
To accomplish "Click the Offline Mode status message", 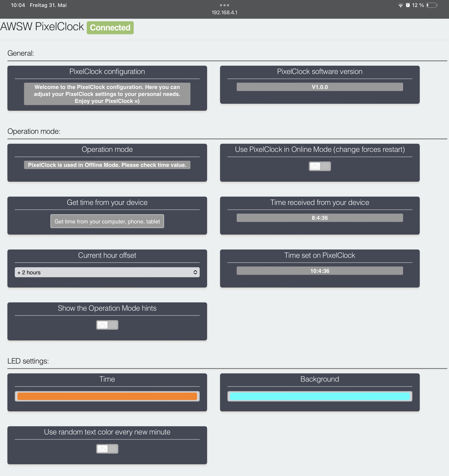I will 107,165.
